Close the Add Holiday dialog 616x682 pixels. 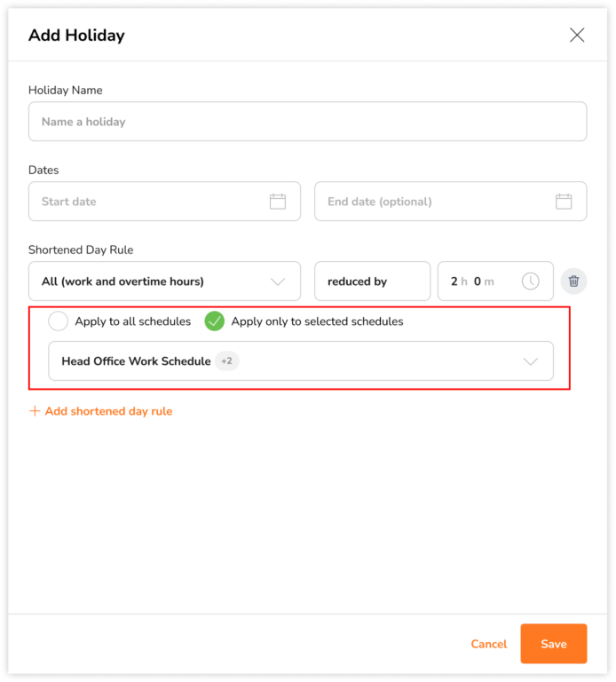click(577, 36)
